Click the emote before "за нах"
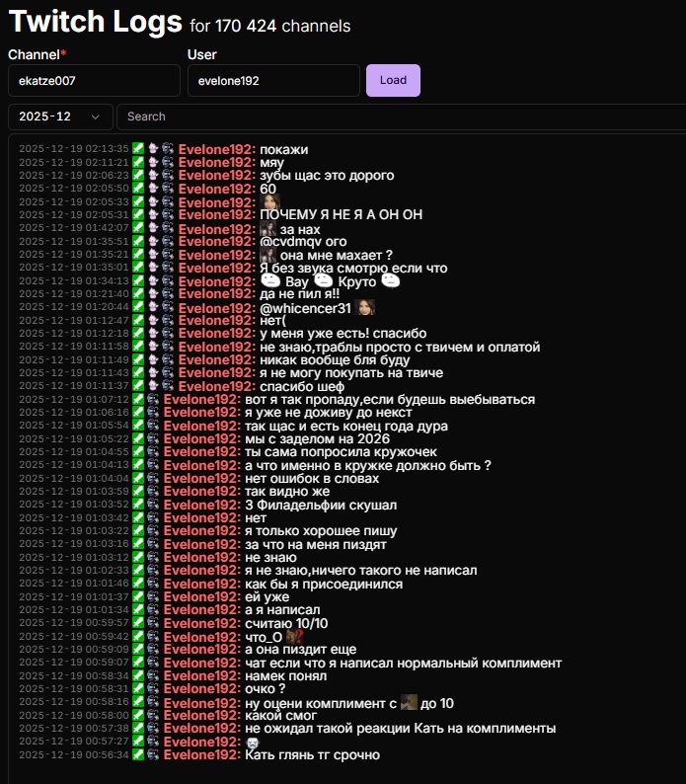Image resolution: width=686 pixels, height=784 pixels. (268, 229)
